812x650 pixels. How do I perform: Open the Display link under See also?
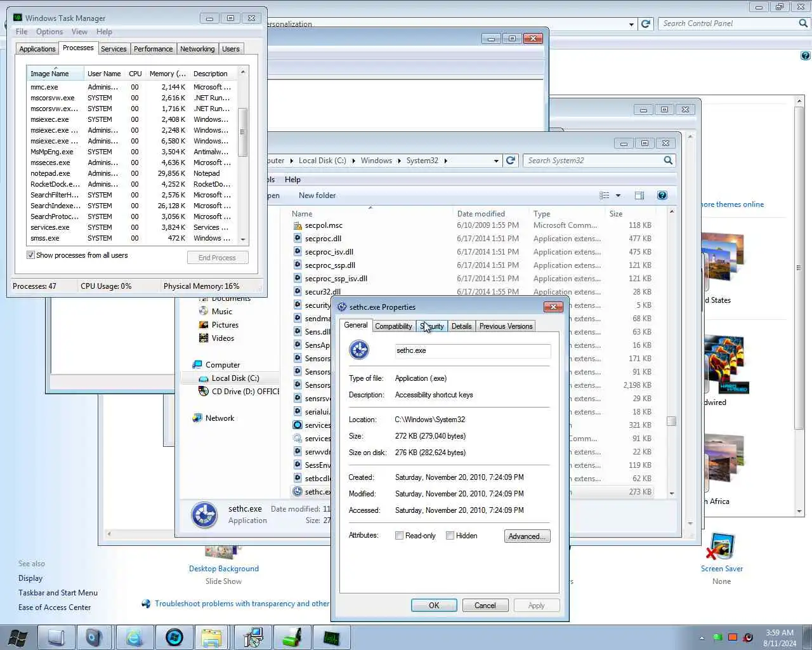pyautogui.click(x=30, y=578)
